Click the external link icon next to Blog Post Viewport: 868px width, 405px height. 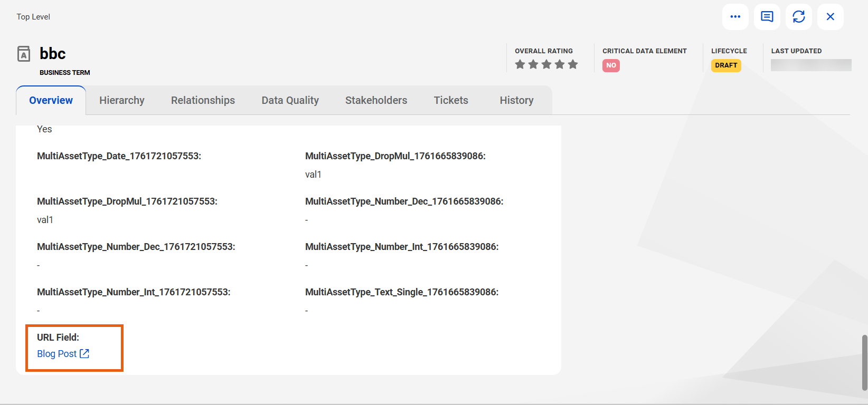click(84, 354)
